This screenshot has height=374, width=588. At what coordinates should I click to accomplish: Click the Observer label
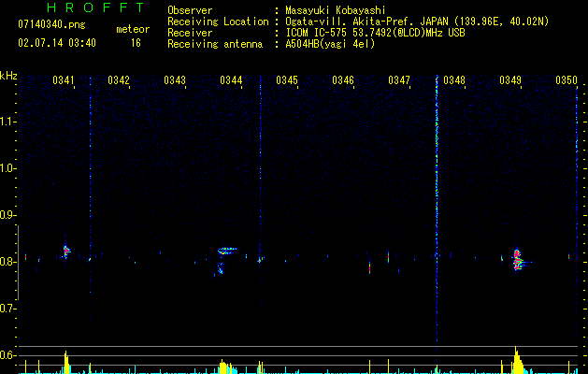[190, 10]
